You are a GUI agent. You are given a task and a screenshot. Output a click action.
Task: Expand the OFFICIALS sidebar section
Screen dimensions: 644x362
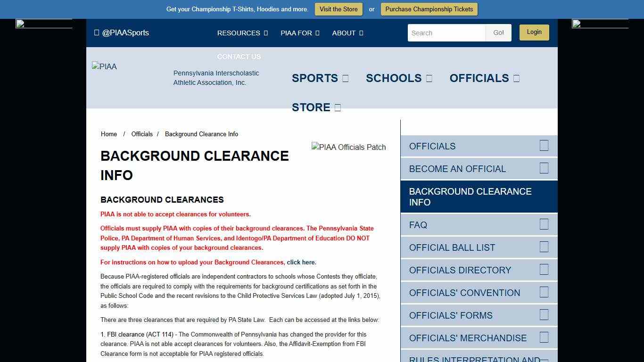pyautogui.click(x=544, y=146)
